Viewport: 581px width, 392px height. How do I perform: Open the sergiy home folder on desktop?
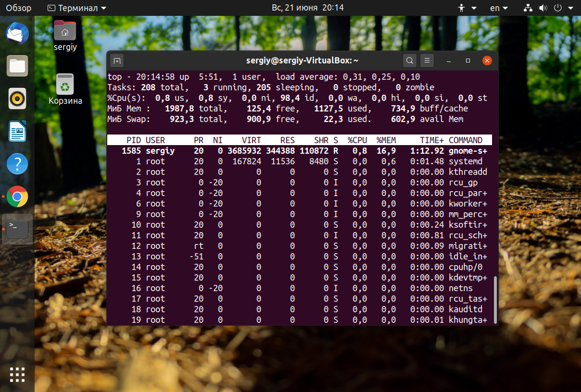65,36
